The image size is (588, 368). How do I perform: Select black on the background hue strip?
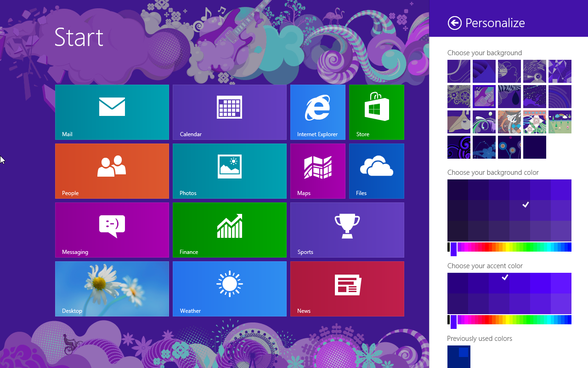coord(449,247)
